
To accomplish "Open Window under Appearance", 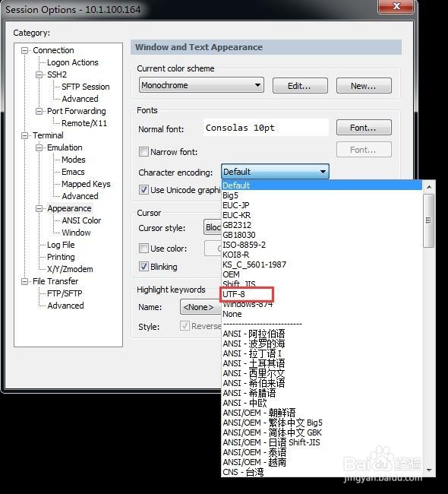I will pyautogui.click(x=76, y=233).
